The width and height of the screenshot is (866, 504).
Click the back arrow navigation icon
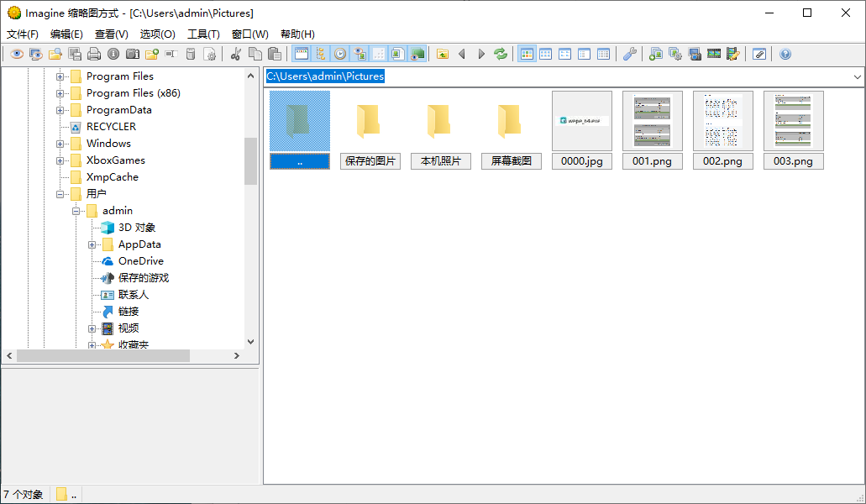click(462, 54)
